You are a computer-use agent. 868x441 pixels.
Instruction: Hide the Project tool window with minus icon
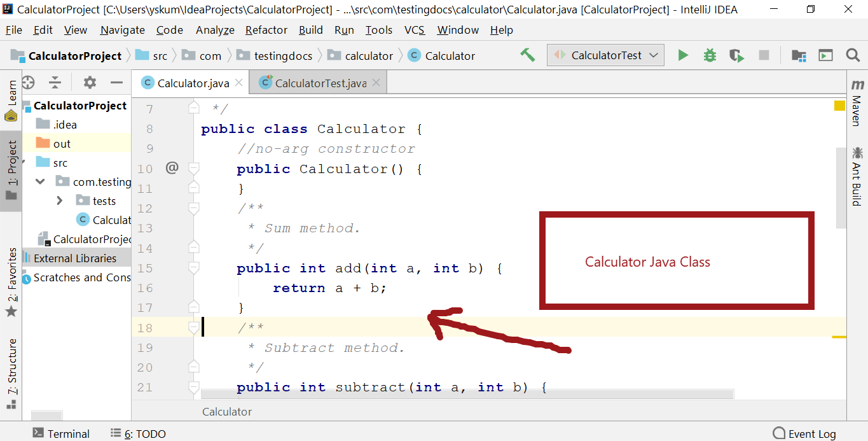click(116, 82)
